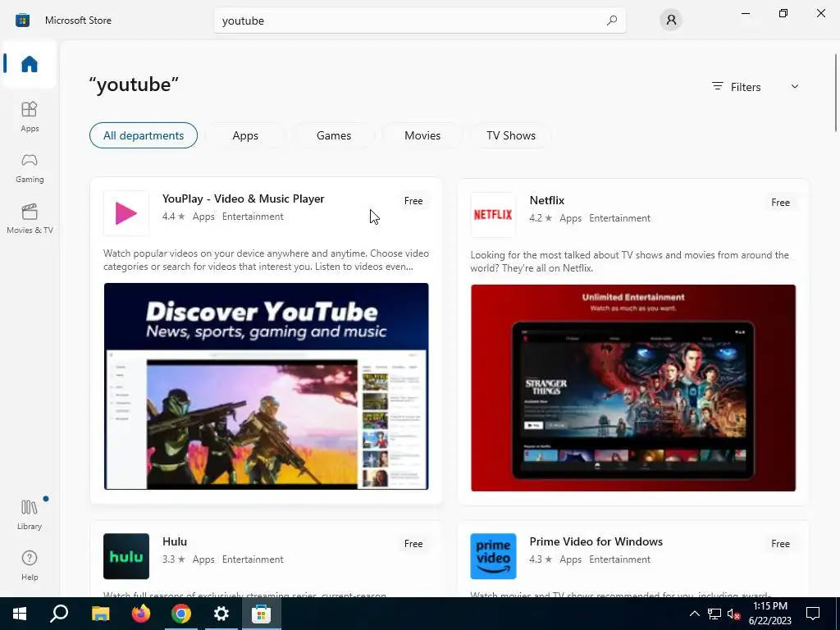Open the notification center icon

(x=813, y=614)
